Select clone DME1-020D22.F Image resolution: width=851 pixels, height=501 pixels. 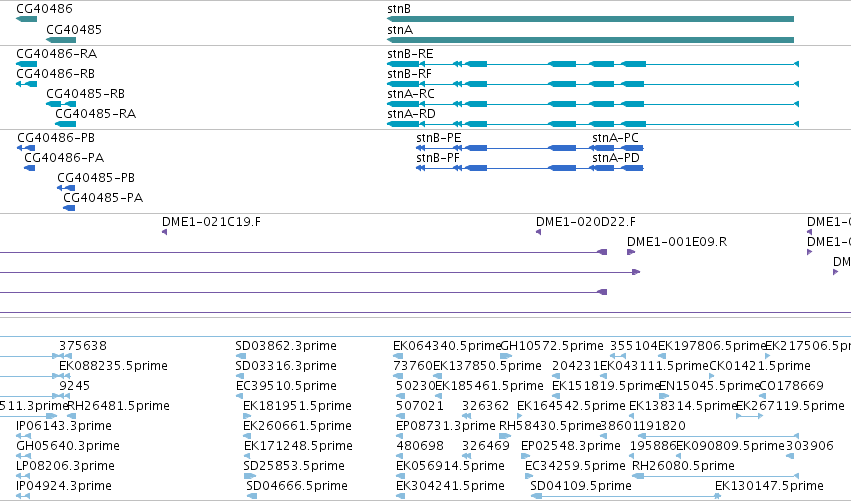click(586, 221)
